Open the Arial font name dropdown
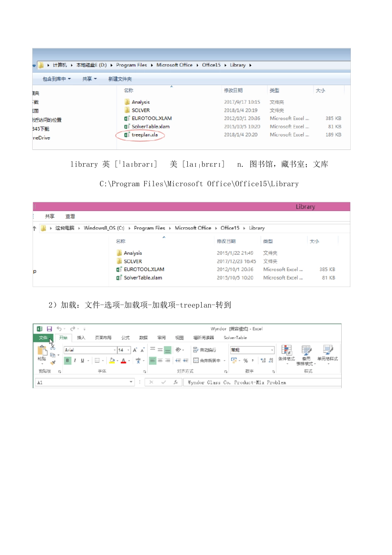 (x=115, y=350)
